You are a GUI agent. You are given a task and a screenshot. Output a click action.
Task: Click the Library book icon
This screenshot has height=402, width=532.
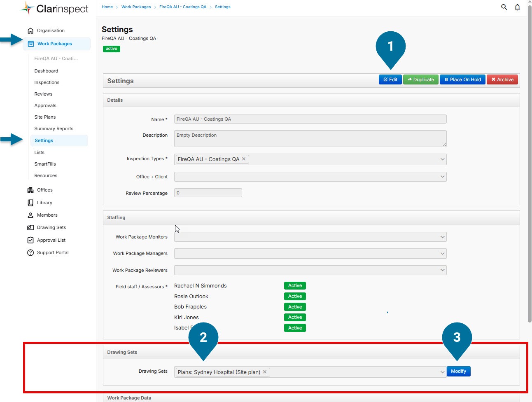[30, 203]
